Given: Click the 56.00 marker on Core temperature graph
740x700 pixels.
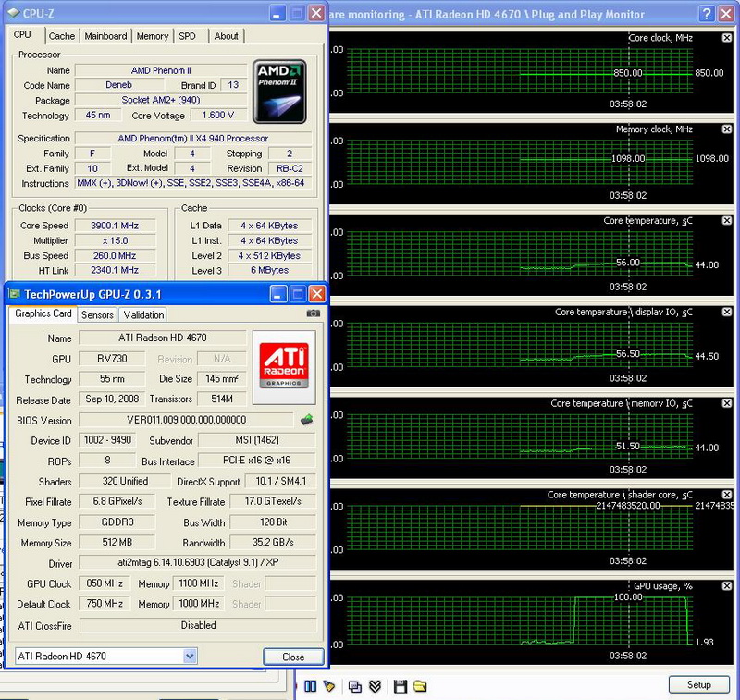Looking at the screenshot, I should tap(628, 263).
